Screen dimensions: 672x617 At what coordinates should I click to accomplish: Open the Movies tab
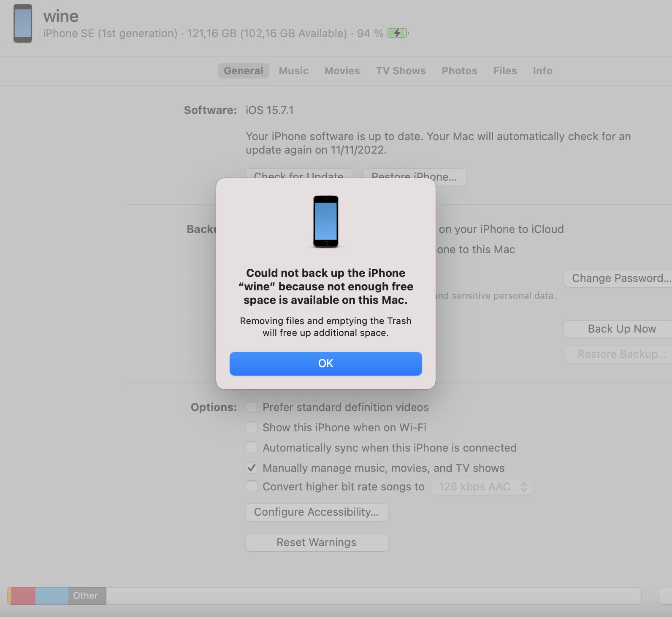click(342, 71)
